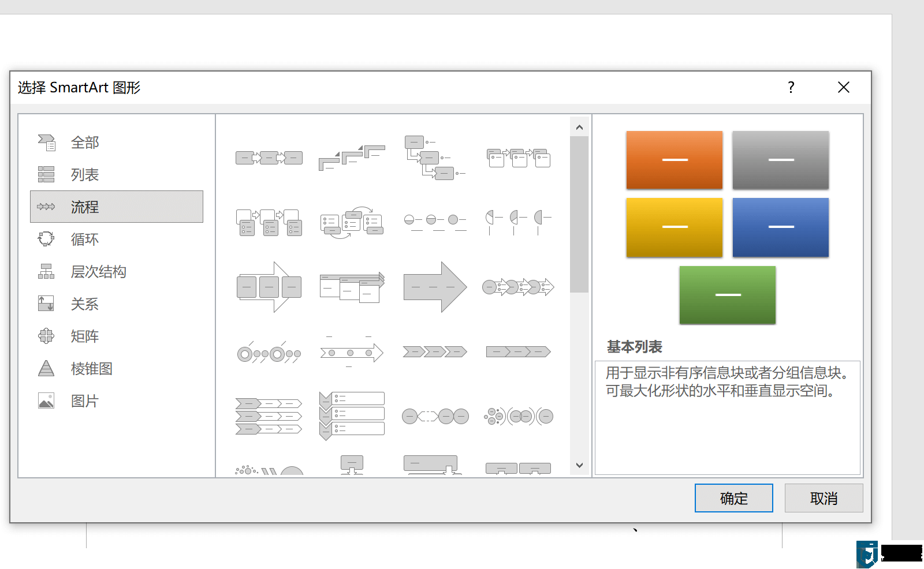924x569 pixels.
Task: Confirm selection with 确定 button
Action: 734,498
